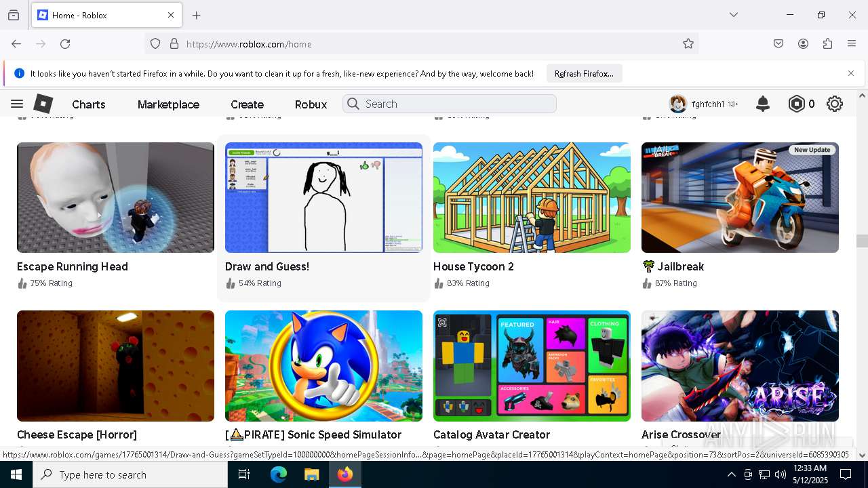The image size is (868, 488).
Task: Click the '87% Rating' text under Jailbreak
Action: pos(675,283)
